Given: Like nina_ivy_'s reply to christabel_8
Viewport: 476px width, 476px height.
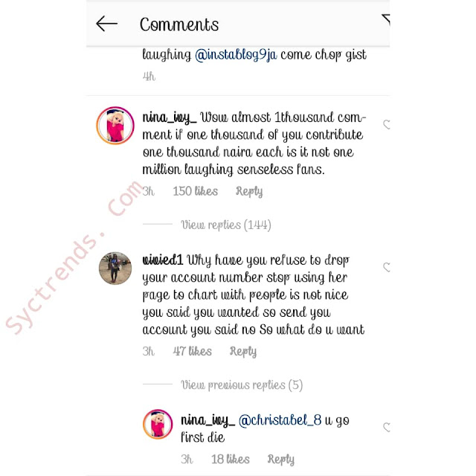Looking at the screenshot, I should 387,427.
